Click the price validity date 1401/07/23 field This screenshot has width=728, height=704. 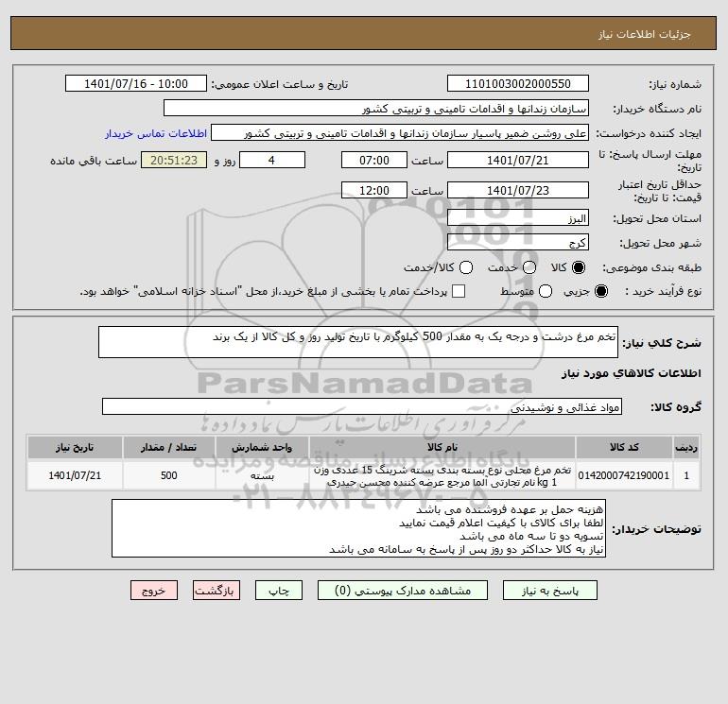(518, 190)
